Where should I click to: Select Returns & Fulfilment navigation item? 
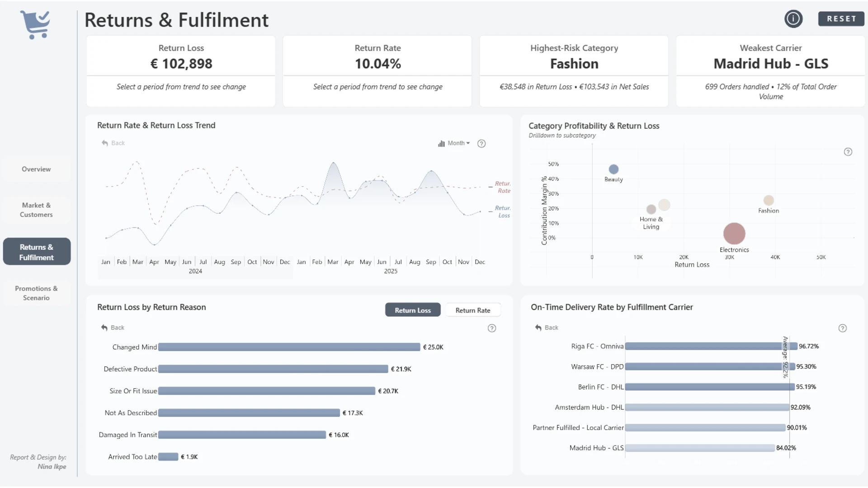pyautogui.click(x=37, y=252)
